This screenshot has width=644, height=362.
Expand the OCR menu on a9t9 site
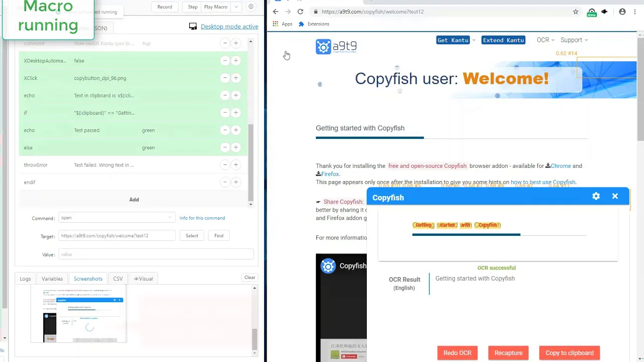pyautogui.click(x=545, y=40)
